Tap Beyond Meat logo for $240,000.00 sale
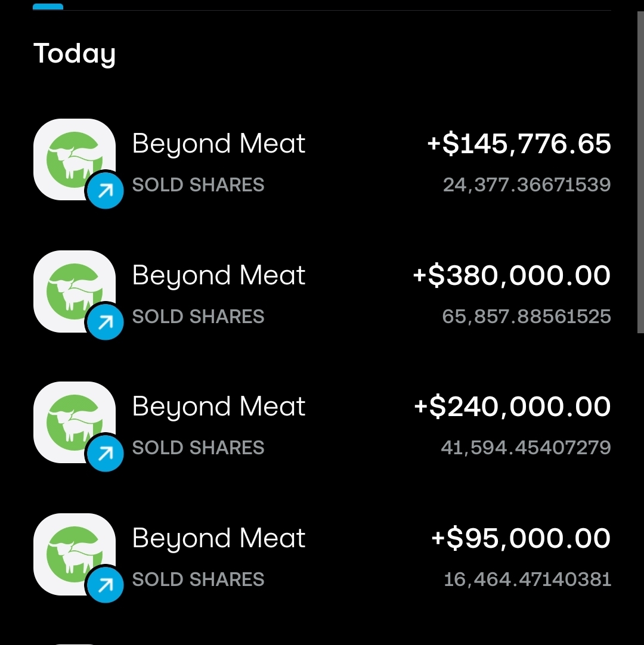 tap(73, 420)
